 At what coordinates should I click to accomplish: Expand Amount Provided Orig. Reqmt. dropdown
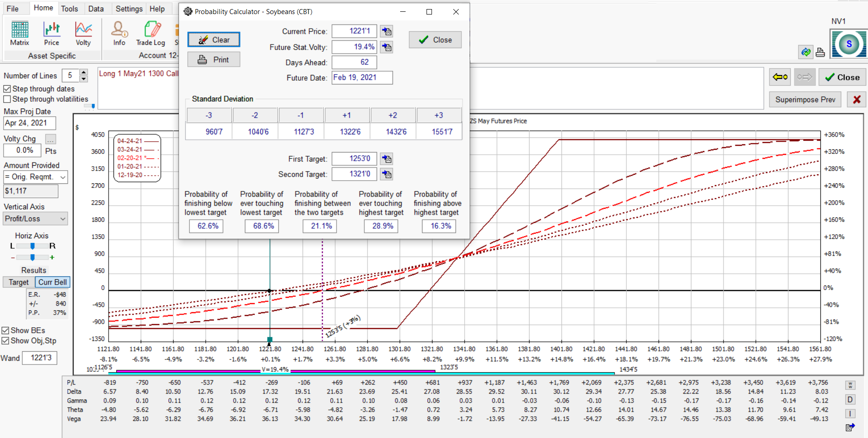coord(63,177)
